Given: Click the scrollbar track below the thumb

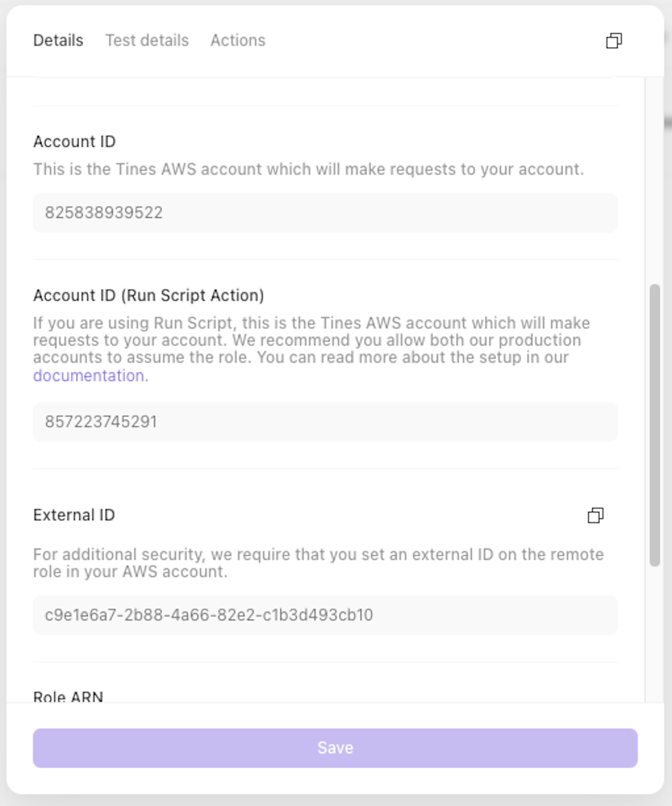Looking at the screenshot, I should (655, 634).
